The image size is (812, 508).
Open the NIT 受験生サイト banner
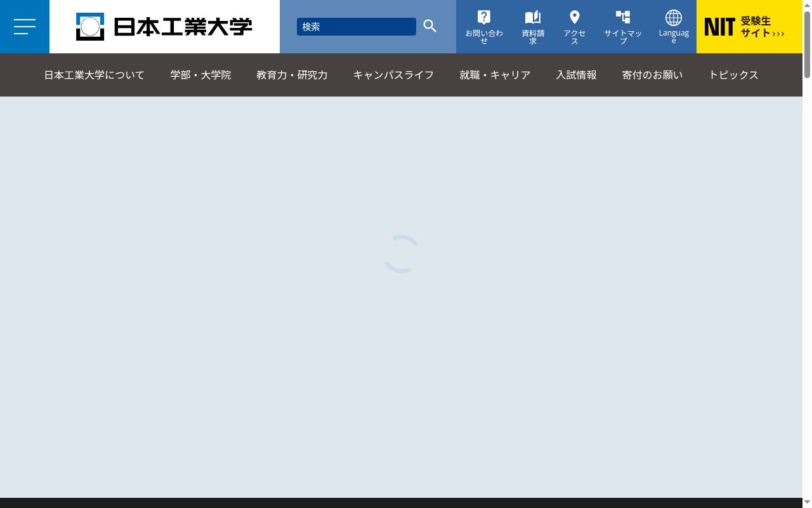[x=749, y=27]
